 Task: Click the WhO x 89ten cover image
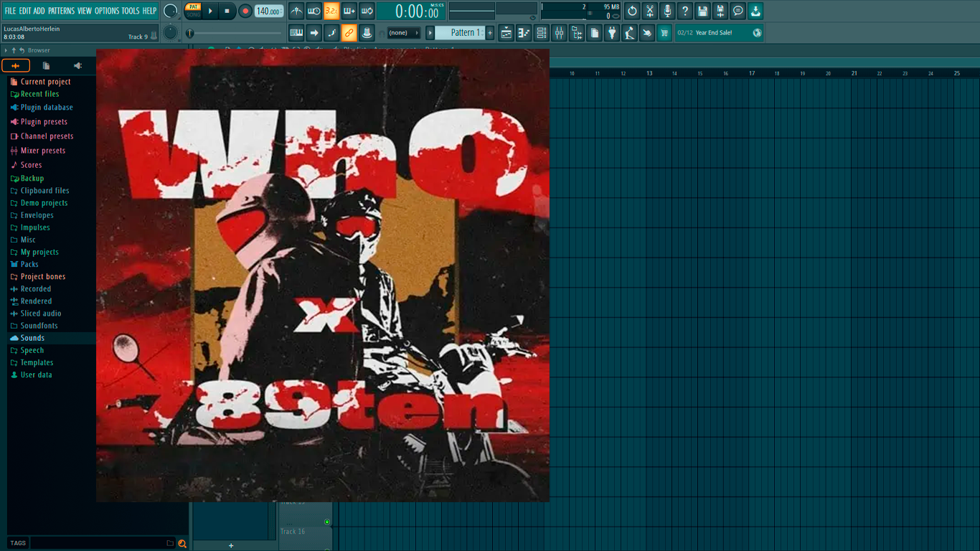[323, 275]
